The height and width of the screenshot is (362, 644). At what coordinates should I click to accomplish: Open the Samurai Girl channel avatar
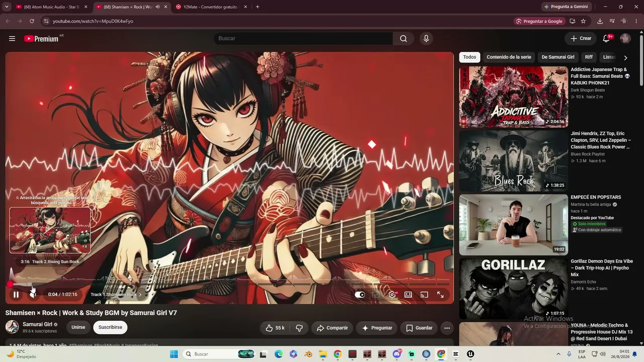[12, 327]
